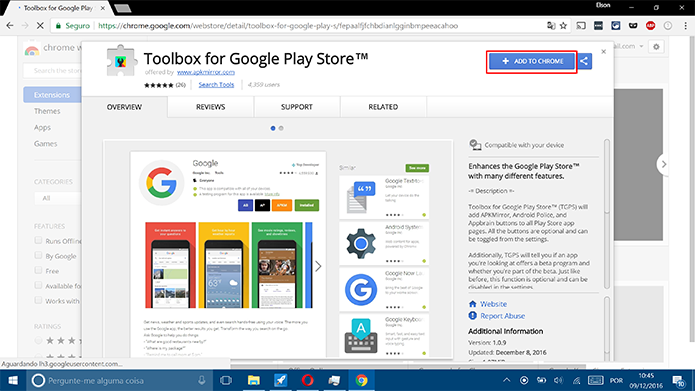
Task: Stop loading the page
Action: coord(40,26)
